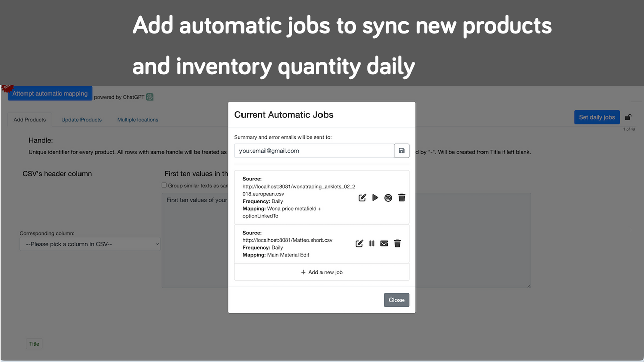Close the Current Automatic Jobs dialog
644x362 pixels.
(x=396, y=300)
